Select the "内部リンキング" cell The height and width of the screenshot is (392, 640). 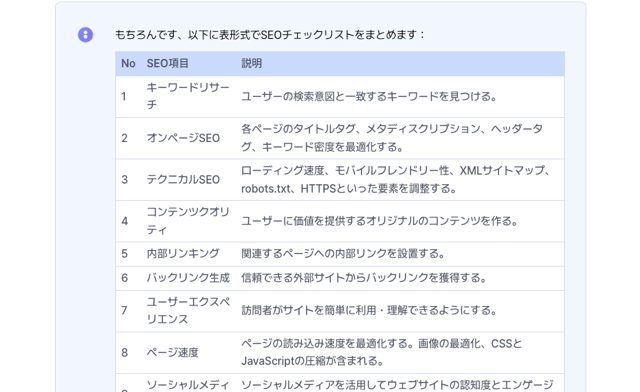tap(183, 254)
